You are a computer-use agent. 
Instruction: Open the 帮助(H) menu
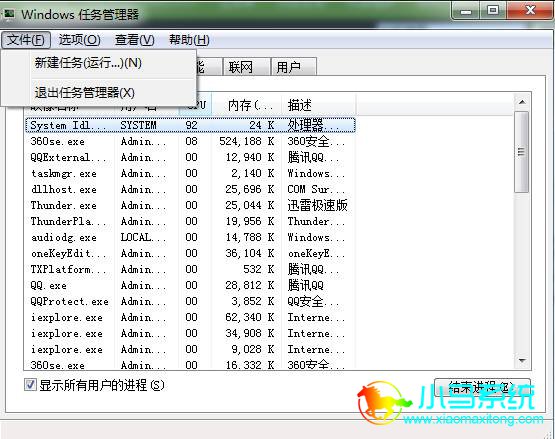[x=189, y=40]
